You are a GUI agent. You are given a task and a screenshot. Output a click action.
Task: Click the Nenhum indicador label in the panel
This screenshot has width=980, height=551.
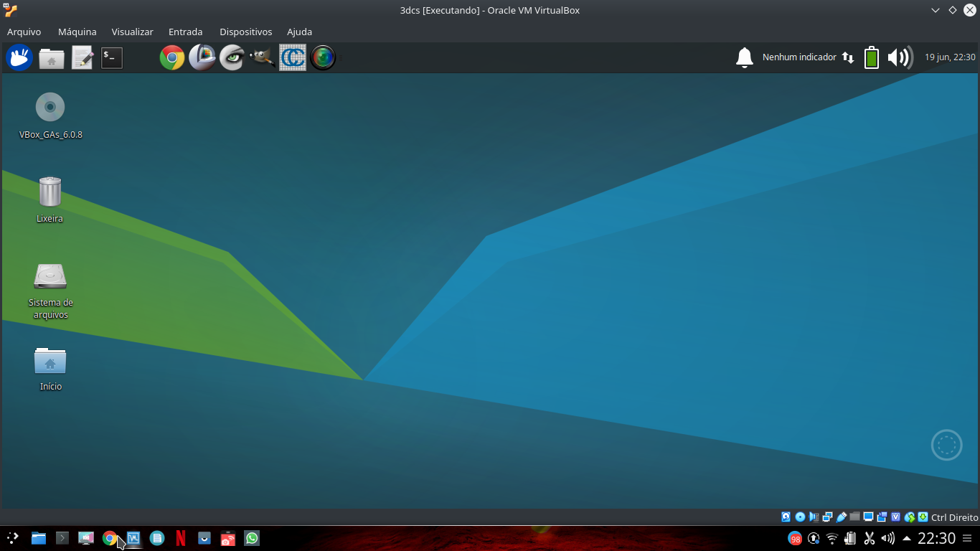(x=798, y=57)
